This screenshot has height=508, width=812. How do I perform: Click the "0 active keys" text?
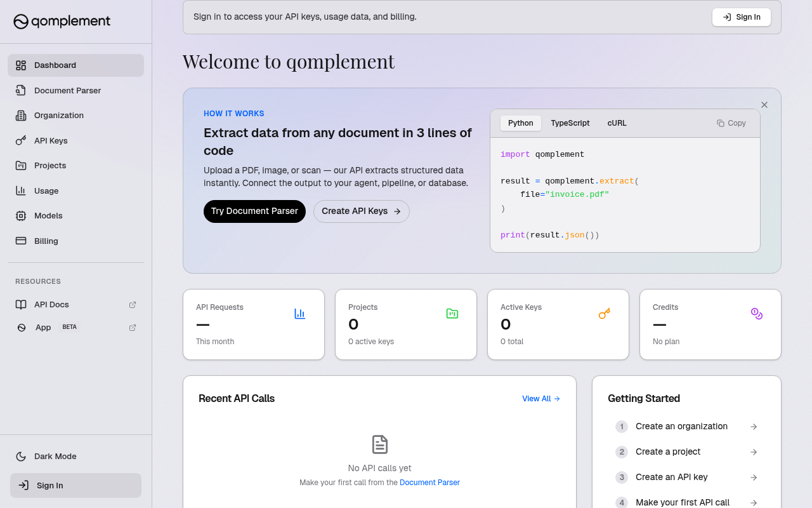coord(371,342)
